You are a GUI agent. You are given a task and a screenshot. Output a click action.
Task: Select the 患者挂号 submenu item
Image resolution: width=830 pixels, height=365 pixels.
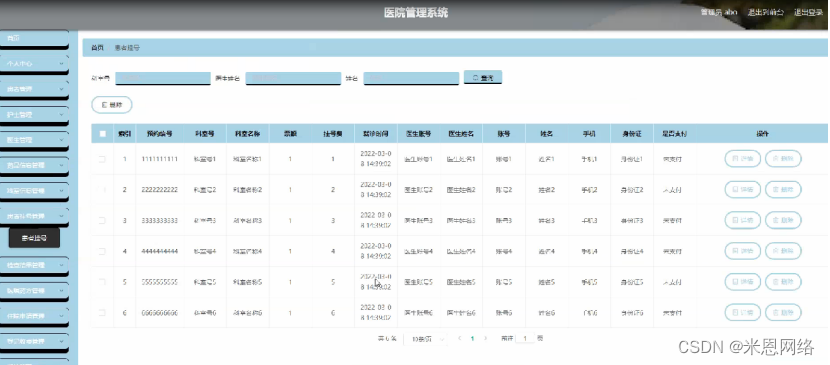[x=34, y=239]
